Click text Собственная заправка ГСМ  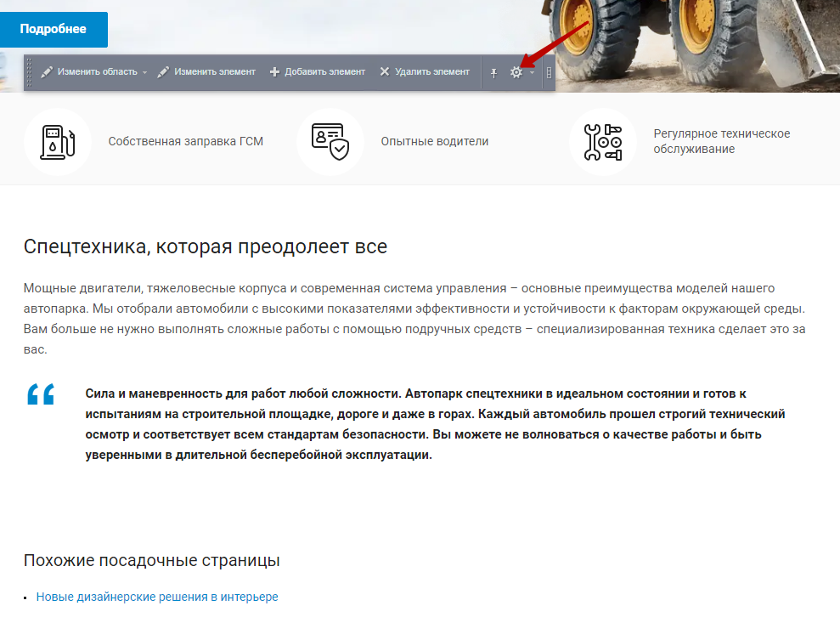click(186, 142)
